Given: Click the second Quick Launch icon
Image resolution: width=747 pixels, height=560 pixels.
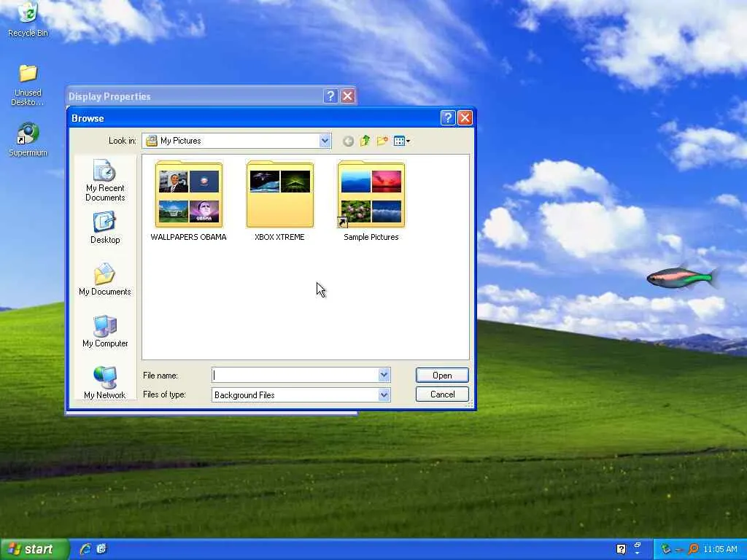Looking at the screenshot, I should pos(101,549).
